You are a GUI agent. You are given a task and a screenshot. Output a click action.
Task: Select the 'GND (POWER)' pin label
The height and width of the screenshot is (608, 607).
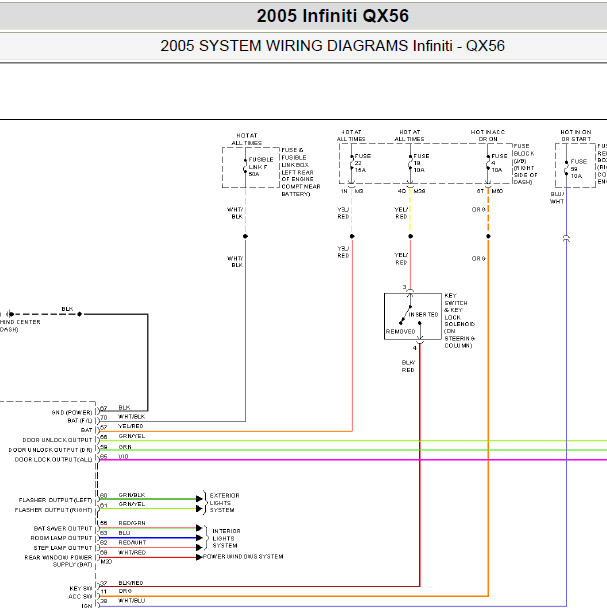coord(72,412)
